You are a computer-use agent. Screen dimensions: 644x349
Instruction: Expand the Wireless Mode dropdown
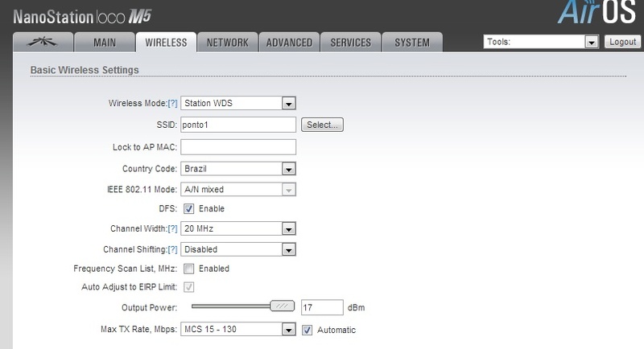click(238, 103)
